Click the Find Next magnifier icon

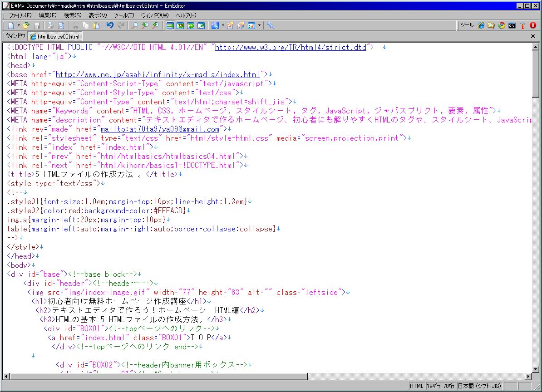(x=156, y=25)
